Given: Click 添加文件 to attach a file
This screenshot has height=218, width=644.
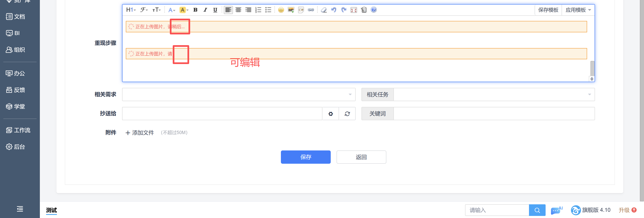Looking at the screenshot, I should pos(140,133).
